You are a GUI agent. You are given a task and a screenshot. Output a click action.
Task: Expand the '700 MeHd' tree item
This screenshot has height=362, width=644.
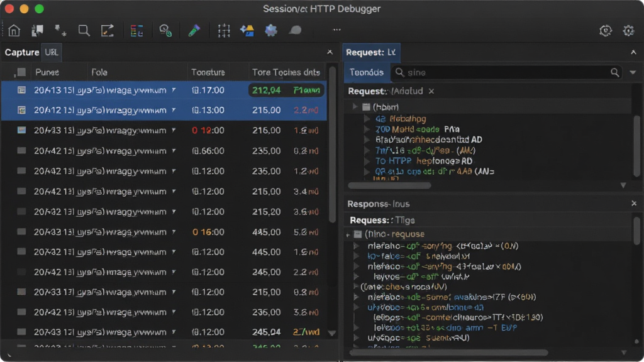(x=367, y=129)
